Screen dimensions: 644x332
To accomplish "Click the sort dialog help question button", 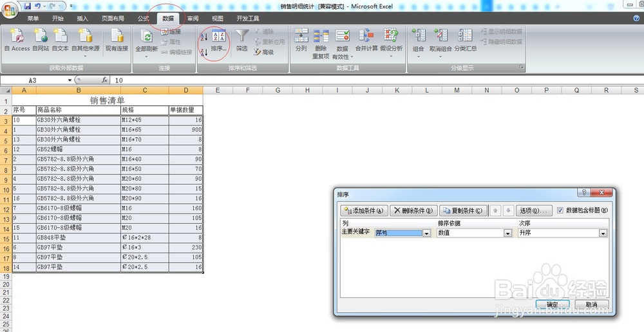I will point(583,192).
